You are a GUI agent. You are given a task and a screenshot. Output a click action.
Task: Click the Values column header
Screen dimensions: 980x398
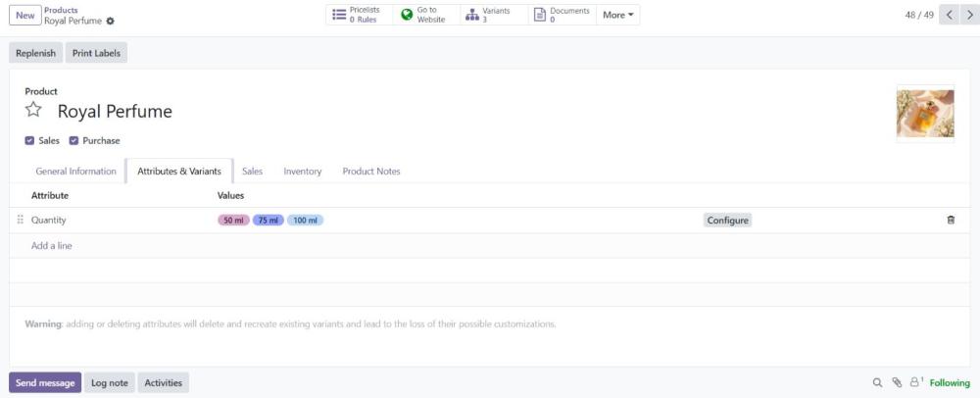click(230, 195)
